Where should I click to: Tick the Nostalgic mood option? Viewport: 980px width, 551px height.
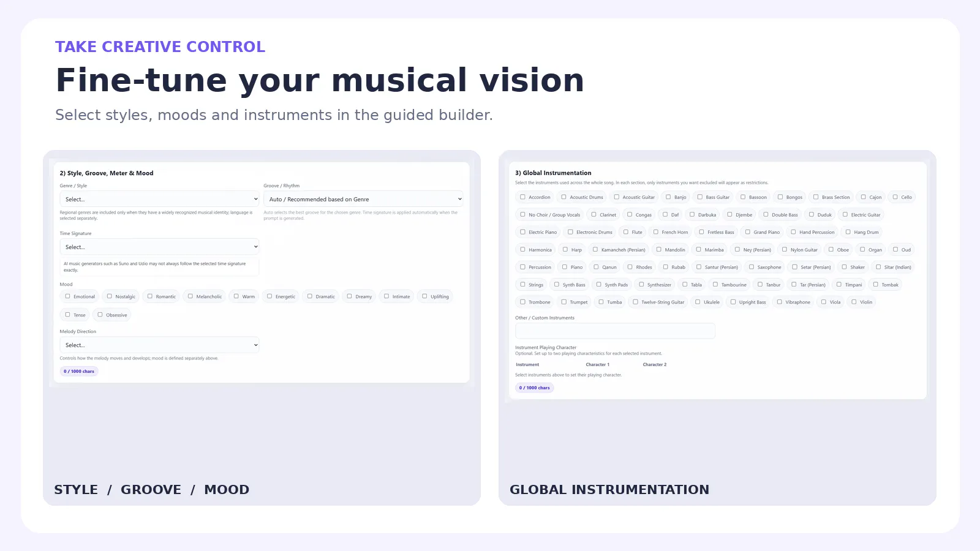point(110,296)
